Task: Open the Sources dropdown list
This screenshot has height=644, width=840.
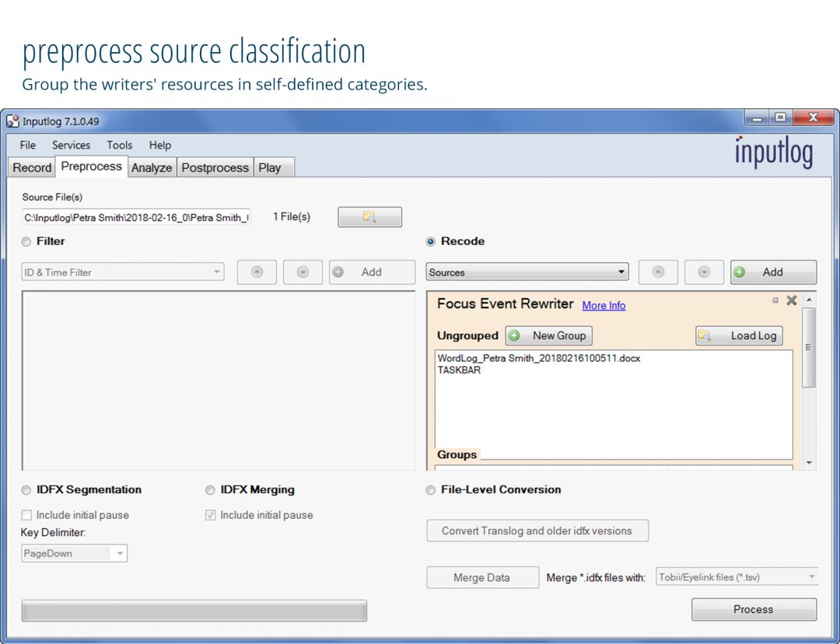Action: click(x=527, y=272)
